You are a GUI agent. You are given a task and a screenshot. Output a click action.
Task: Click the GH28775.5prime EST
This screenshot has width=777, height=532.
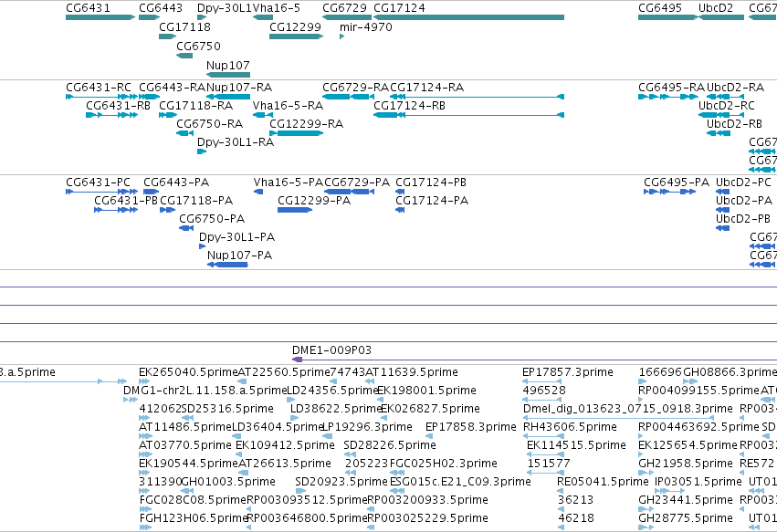[646, 527]
